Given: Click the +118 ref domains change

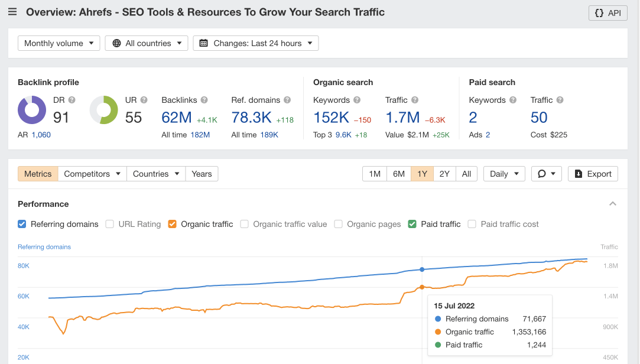Looking at the screenshot, I should [285, 120].
